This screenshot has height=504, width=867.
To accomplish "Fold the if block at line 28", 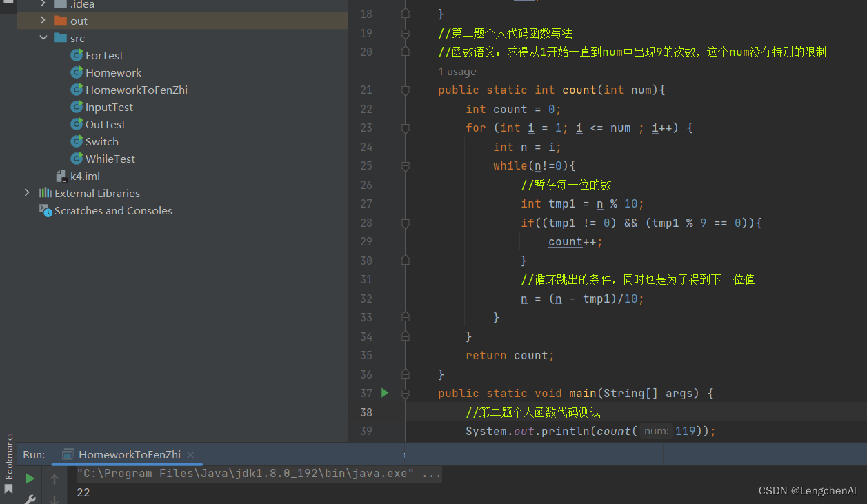I will point(406,223).
